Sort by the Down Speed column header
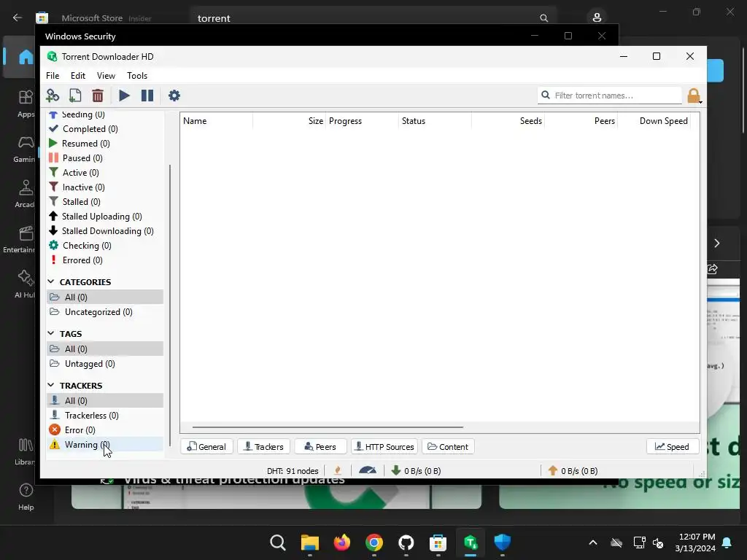The height and width of the screenshot is (560, 747). pos(654,121)
